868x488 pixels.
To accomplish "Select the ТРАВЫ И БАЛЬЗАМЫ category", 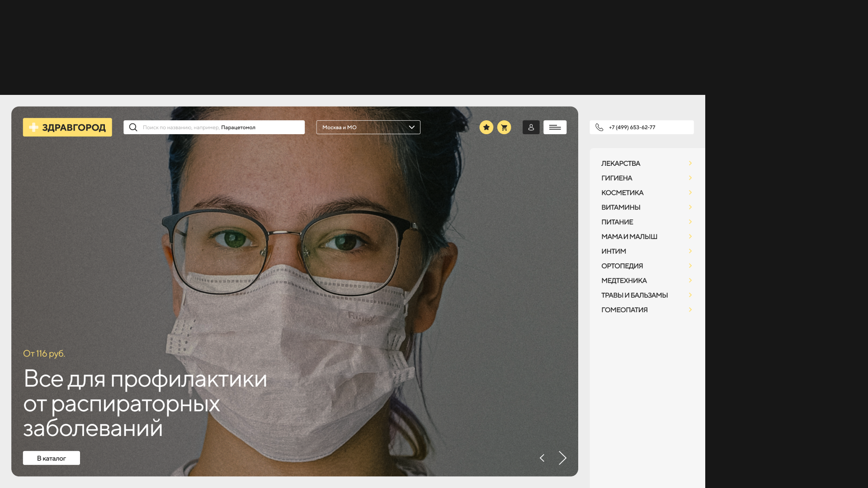I will 634,295.
